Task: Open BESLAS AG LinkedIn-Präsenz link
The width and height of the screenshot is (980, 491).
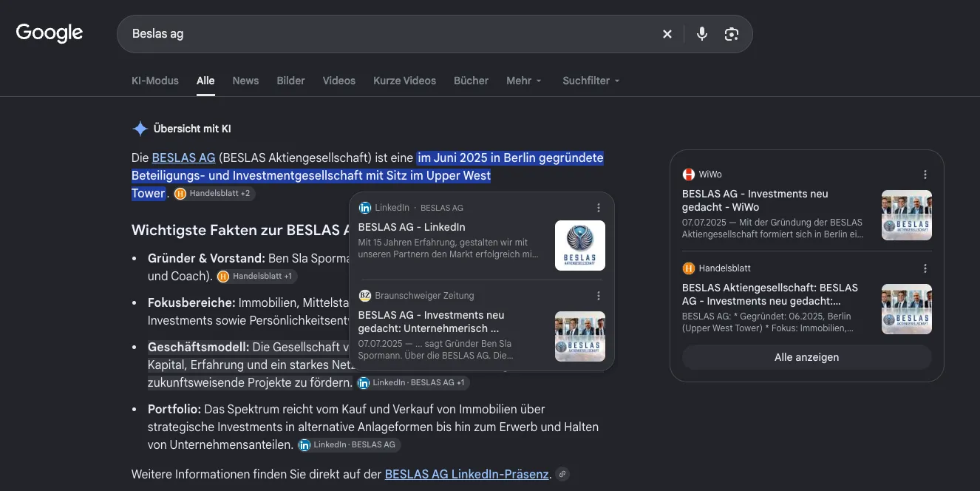Action: coord(467,474)
